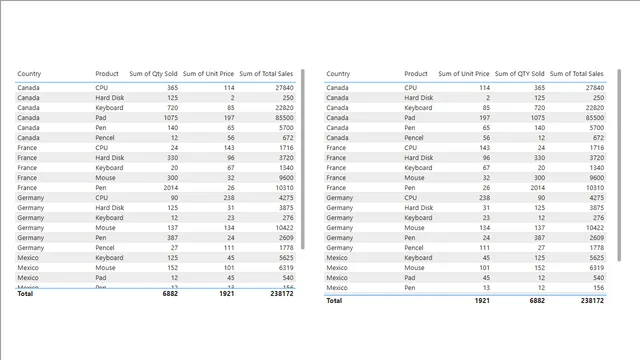Click the right table vertical scrollbar
This screenshot has width=640, height=360.
pos(619,165)
